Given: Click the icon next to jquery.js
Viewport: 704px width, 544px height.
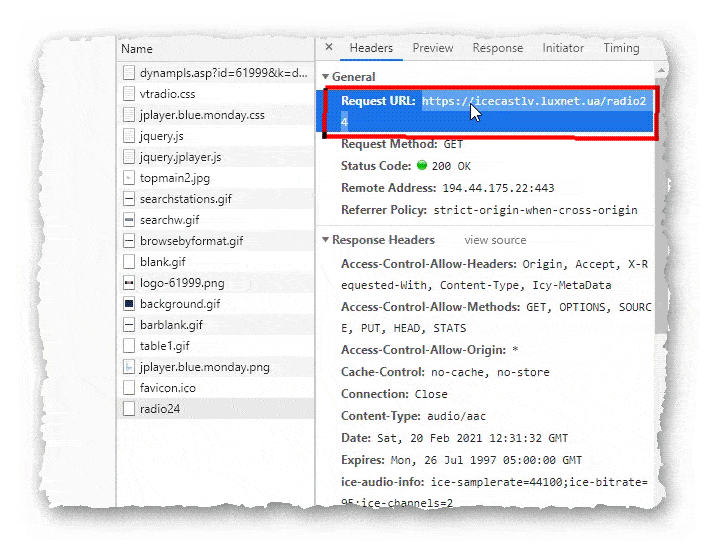Looking at the screenshot, I should (129, 136).
